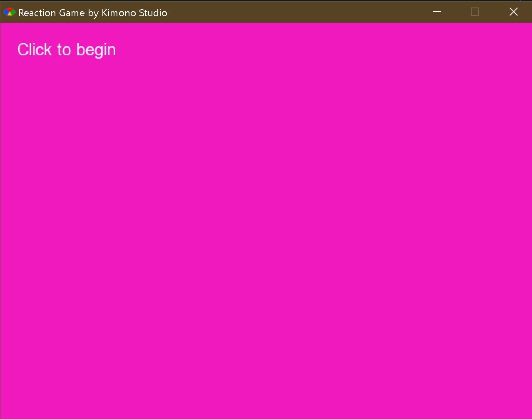This screenshot has width=532, height=419.
Task: Start the game by clicking the begin prompt
Action: [x=66, y=49]
